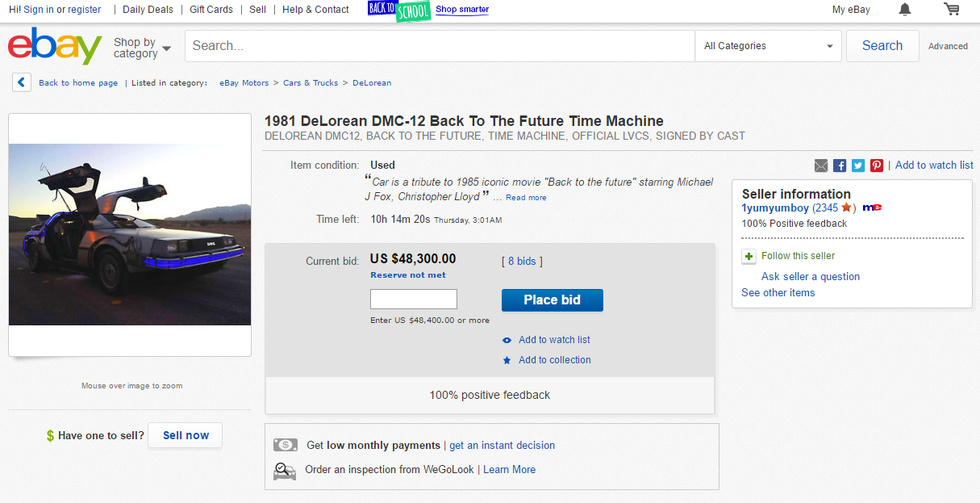Viewport: 980px width, 503px height.
Task: Share listing on Facebook icon
Action: pyautogui.click(x=840, y=166)
